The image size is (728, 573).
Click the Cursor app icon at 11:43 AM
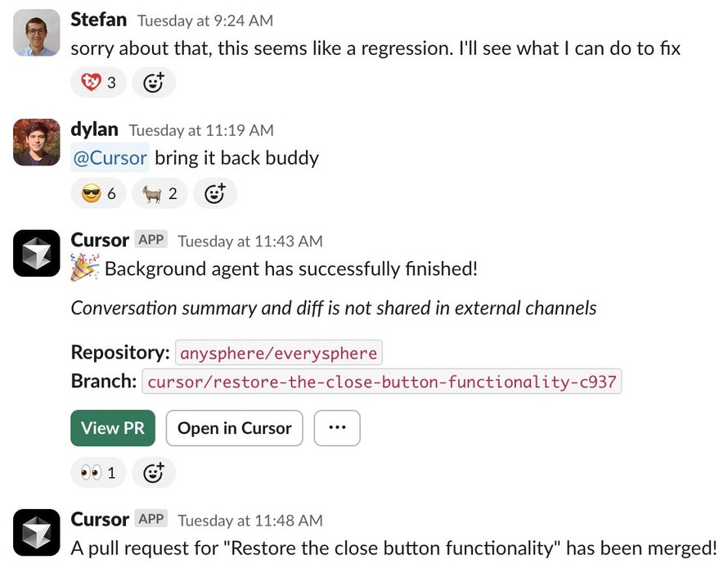pos(37,253)
